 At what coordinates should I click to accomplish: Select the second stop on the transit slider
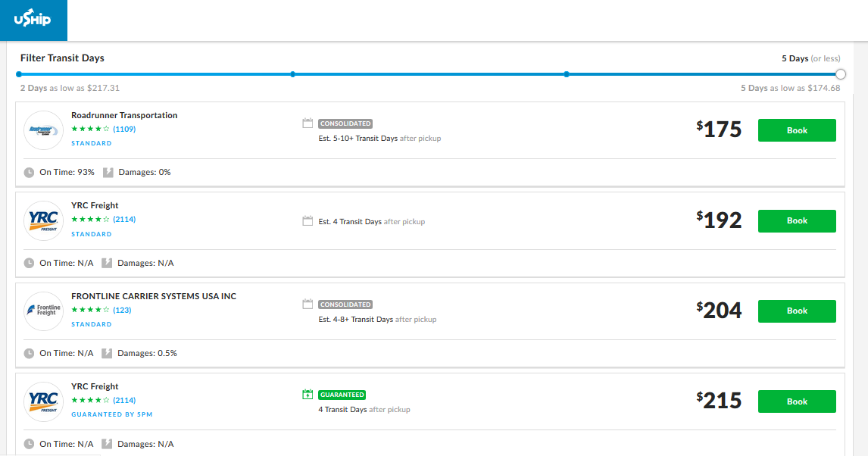click(x=292, y=74)
